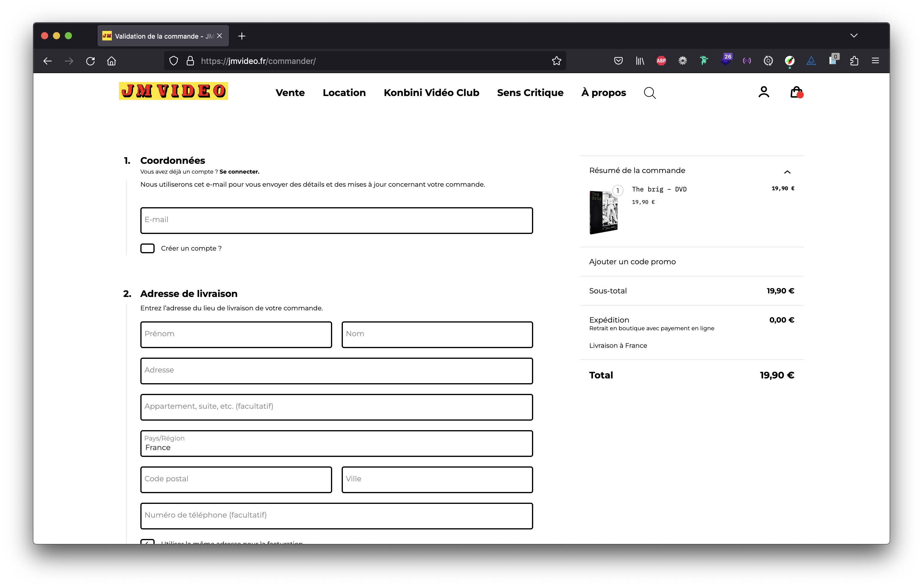Click the purple broadcast signal extension icon
The height and width of the screenshot is (588, 923).
(x=747, y=61)
